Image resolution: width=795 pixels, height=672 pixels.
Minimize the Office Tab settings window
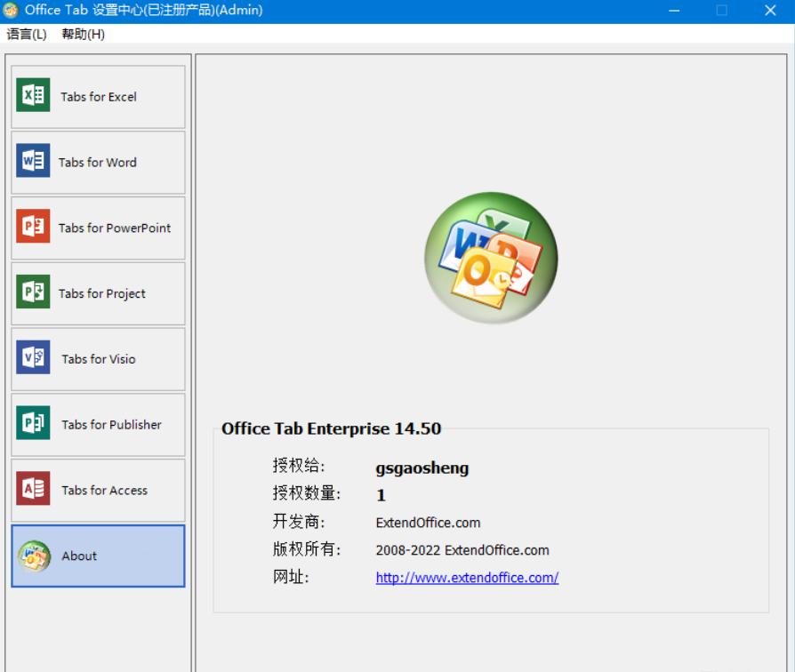click(674, 10)
